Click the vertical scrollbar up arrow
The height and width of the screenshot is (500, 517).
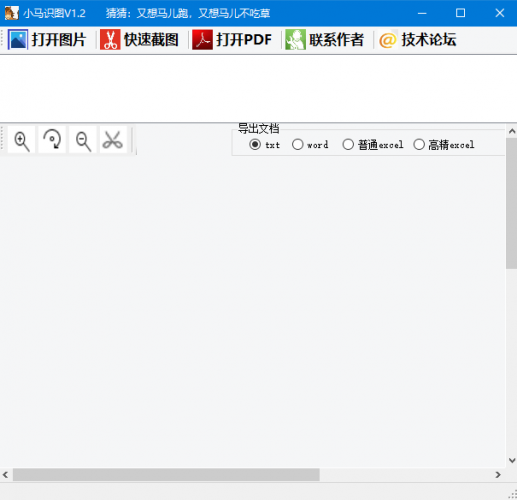point(512,131)
